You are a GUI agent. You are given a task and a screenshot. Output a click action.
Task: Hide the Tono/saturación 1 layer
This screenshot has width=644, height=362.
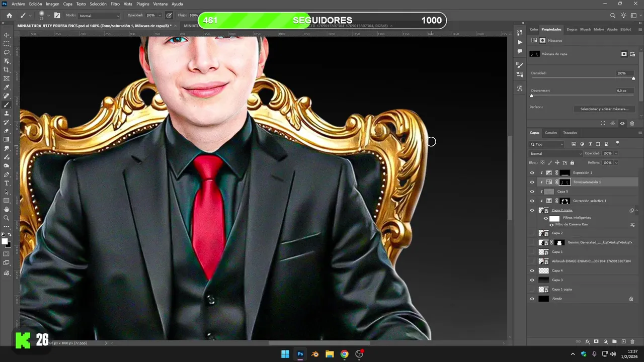532,182
